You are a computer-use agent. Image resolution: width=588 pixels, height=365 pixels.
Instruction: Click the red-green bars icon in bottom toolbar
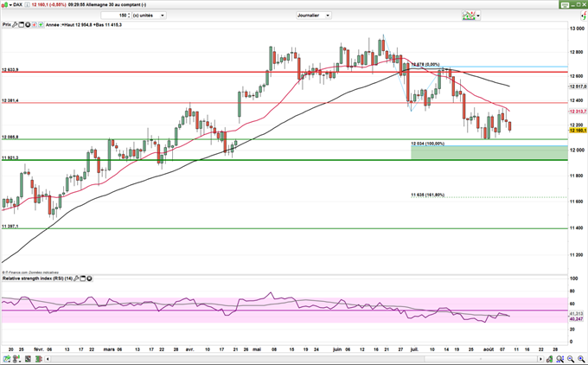pyautogui.click(x=37, y=359)
